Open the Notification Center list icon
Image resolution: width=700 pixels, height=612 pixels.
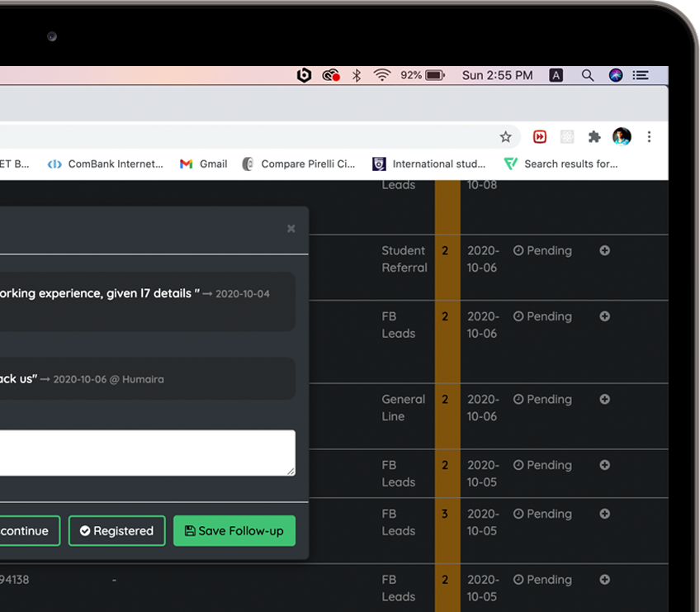tap(641, 75)
